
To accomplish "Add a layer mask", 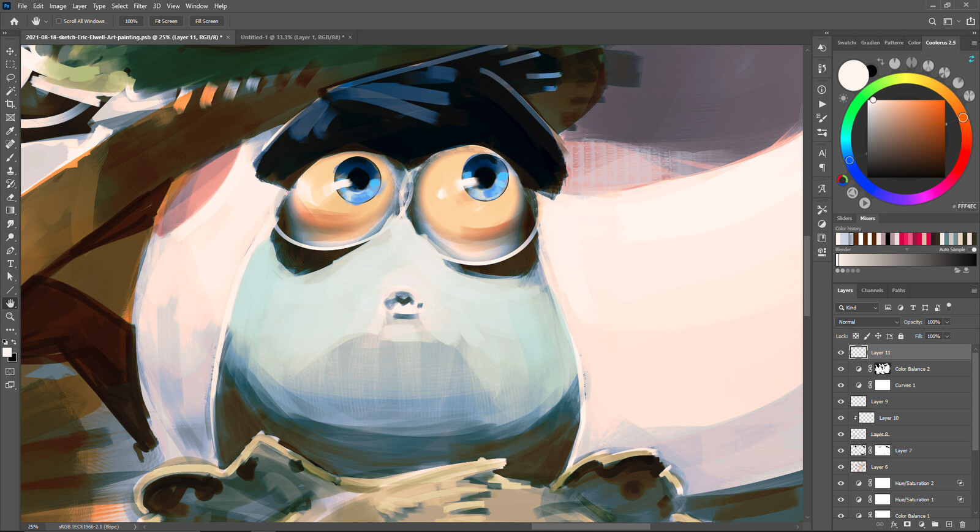I will point(907,525).
